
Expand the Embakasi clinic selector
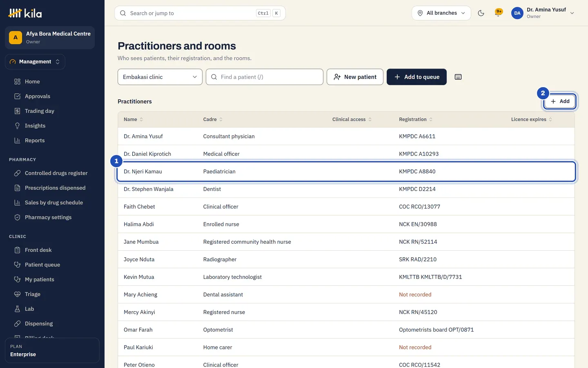(160, 77)
